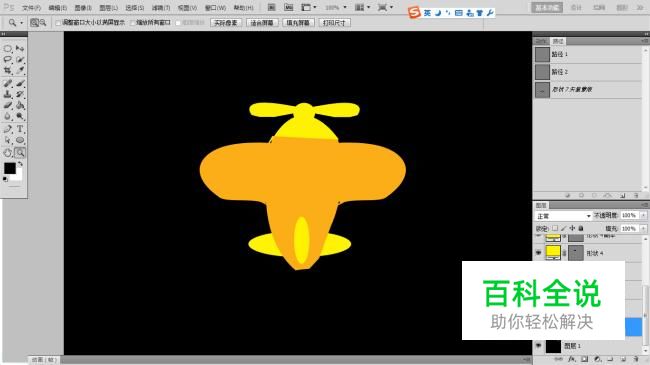This screenshot has width=650, height=365.
Task: Open the fill 100% slider arrow
Action: [x=643, y=229]
